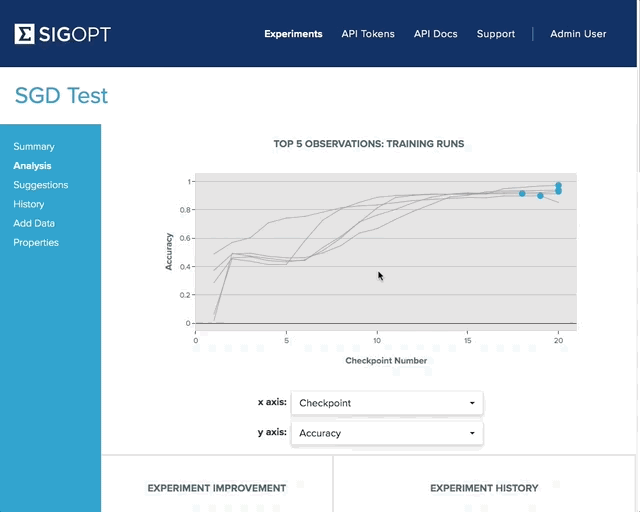Image resolution: width=640 pixels, height=512 pixels.
Task: Click the Accuracy y-axis label
Action: [169, 252]
